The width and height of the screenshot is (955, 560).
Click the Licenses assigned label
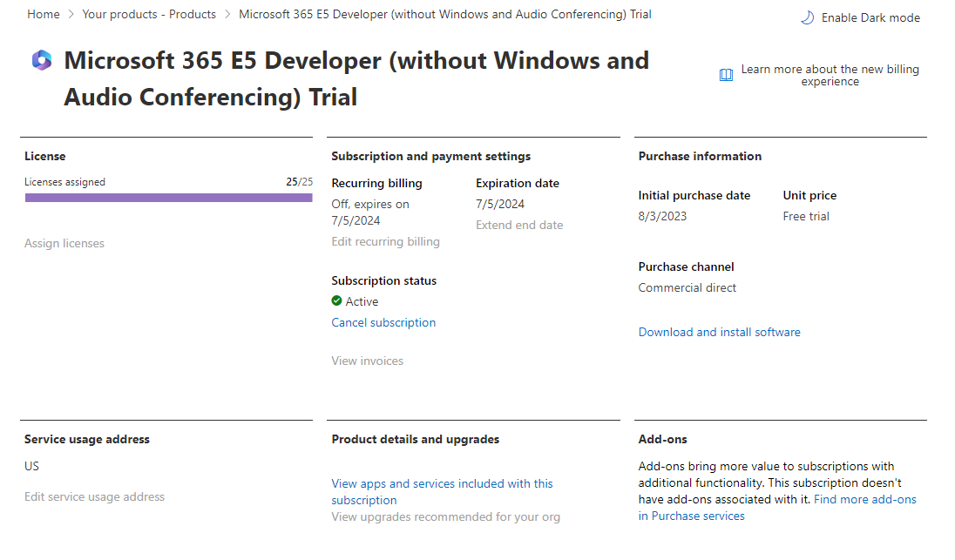click(x=64, y=182)
